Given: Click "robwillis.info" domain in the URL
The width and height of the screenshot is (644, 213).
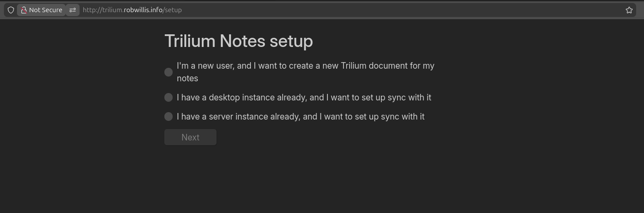Looking at the screenshot, I should pos(143,10).
